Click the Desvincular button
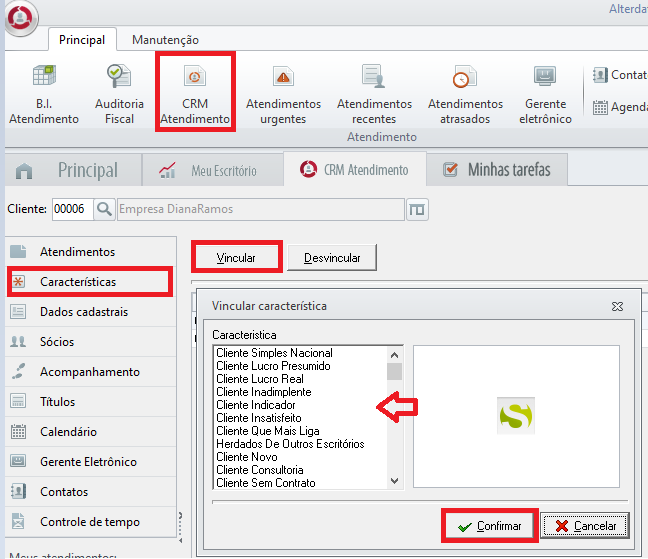 (332, 258)
